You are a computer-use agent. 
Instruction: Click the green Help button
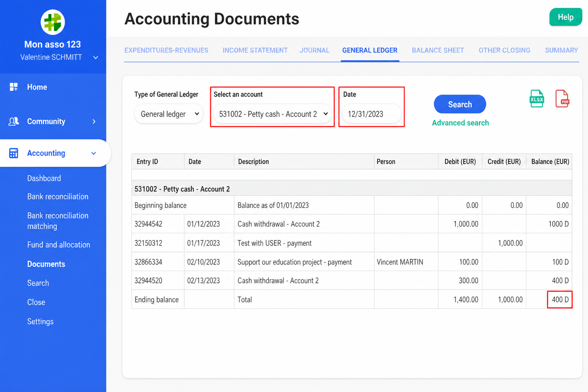565,17
